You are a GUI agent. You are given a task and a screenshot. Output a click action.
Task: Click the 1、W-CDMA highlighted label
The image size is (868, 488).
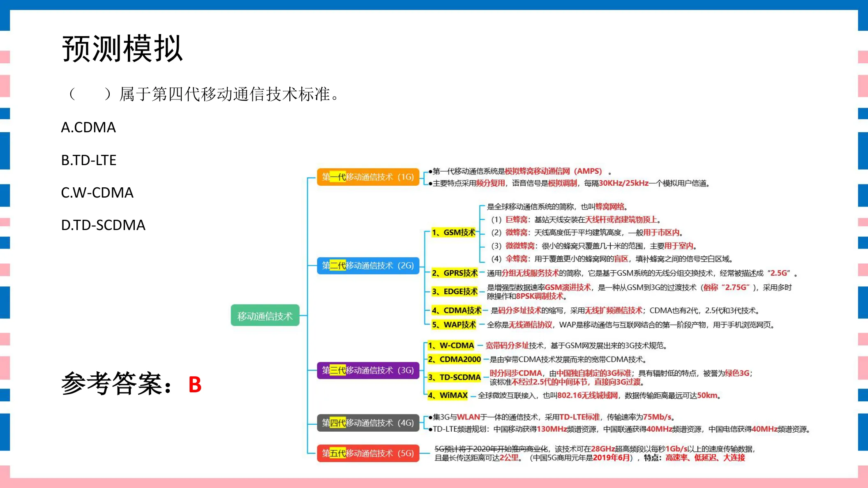(451, 345)
